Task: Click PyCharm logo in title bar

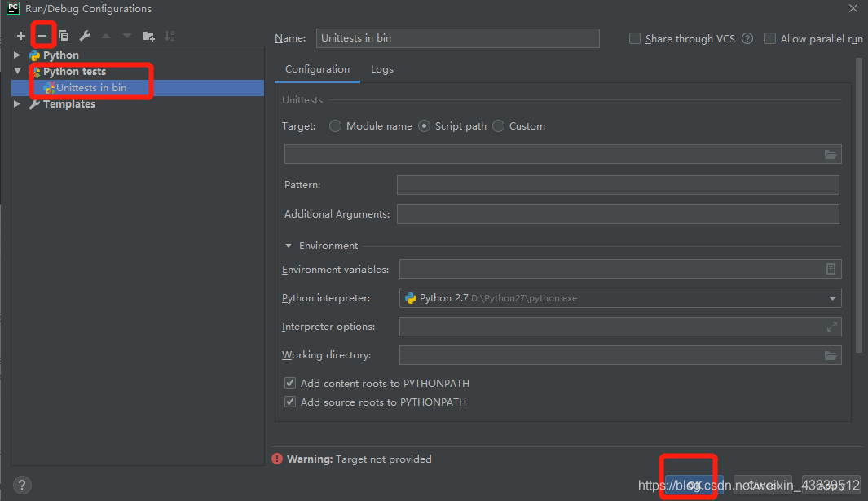Action: (13, 8)
